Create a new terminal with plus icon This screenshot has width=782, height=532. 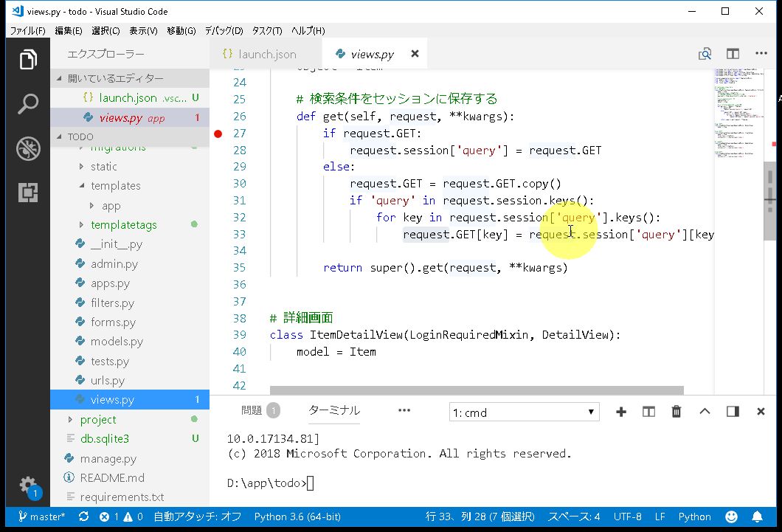coord(621,412)
